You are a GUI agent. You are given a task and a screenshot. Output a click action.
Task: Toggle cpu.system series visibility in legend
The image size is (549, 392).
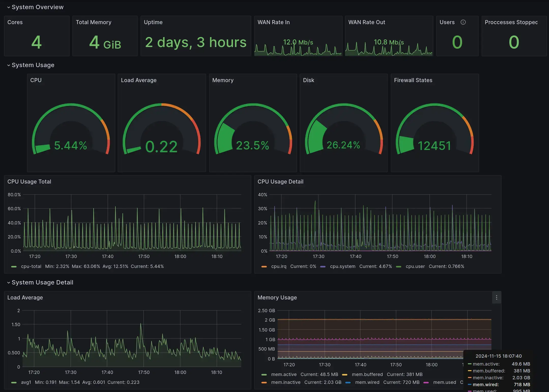(343, 266)
